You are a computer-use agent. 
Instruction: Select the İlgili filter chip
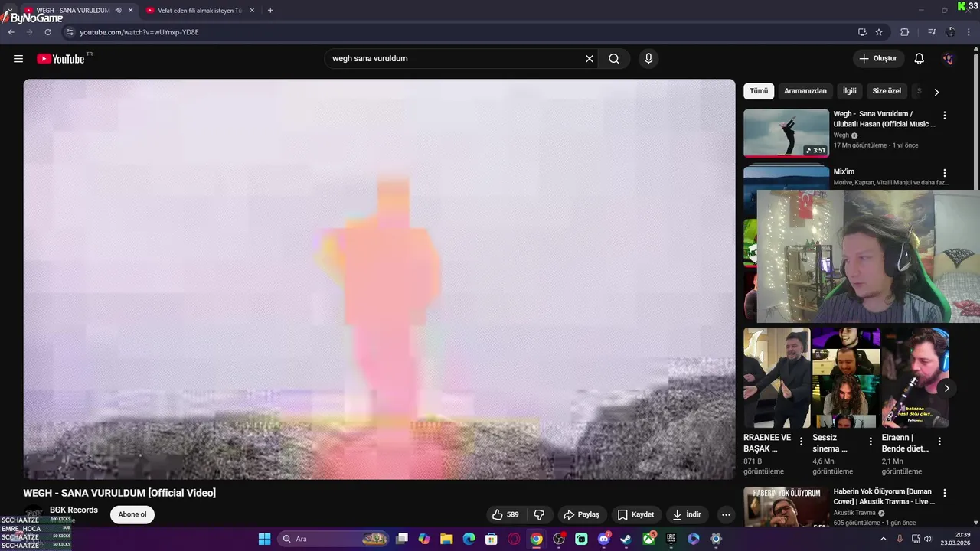(x=850, y=91)
